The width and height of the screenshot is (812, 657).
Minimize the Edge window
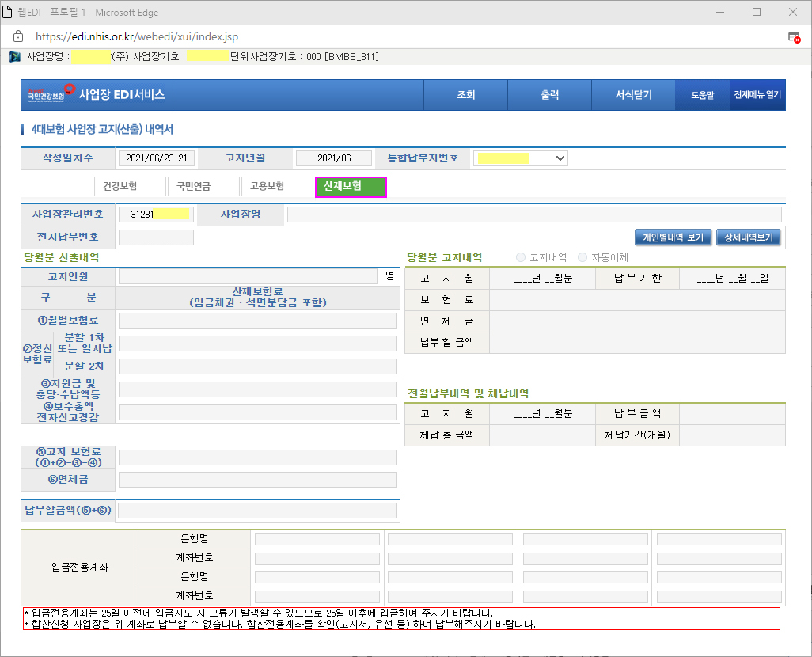(x=720, y=12)
